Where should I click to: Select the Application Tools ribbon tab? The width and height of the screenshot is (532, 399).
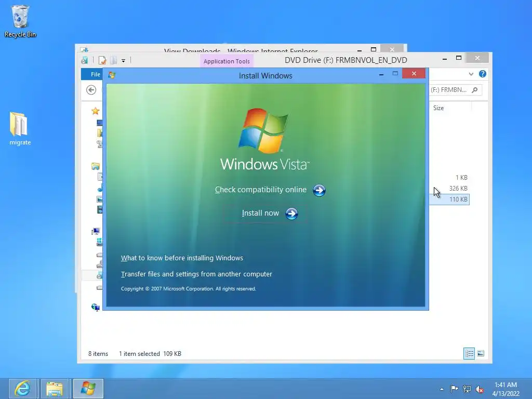tap(227, 61)
